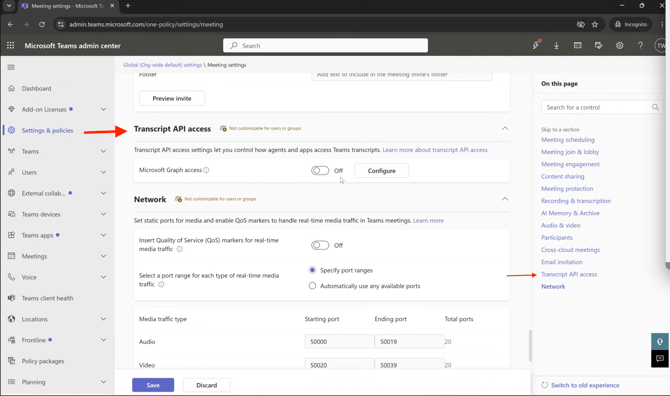Click the QoS markers info icon
670x396 pixels.
pos(179,249)
